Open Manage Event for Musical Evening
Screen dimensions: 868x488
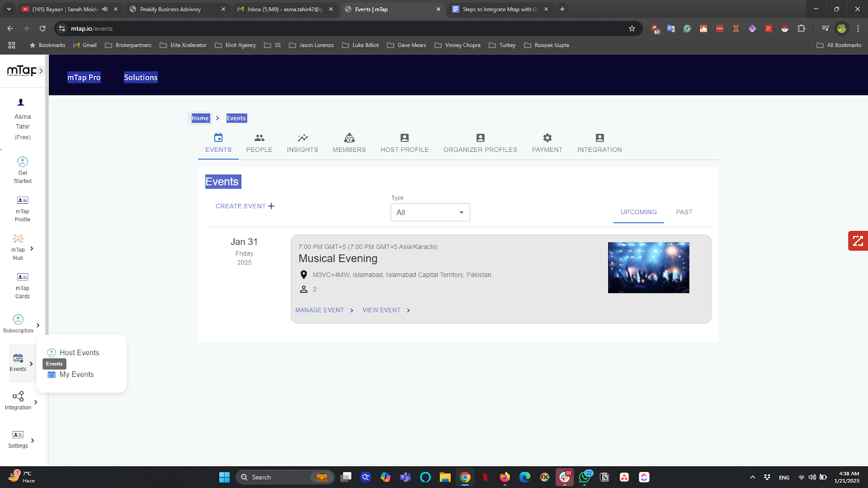pyautogui.click(x=320, y=310)
